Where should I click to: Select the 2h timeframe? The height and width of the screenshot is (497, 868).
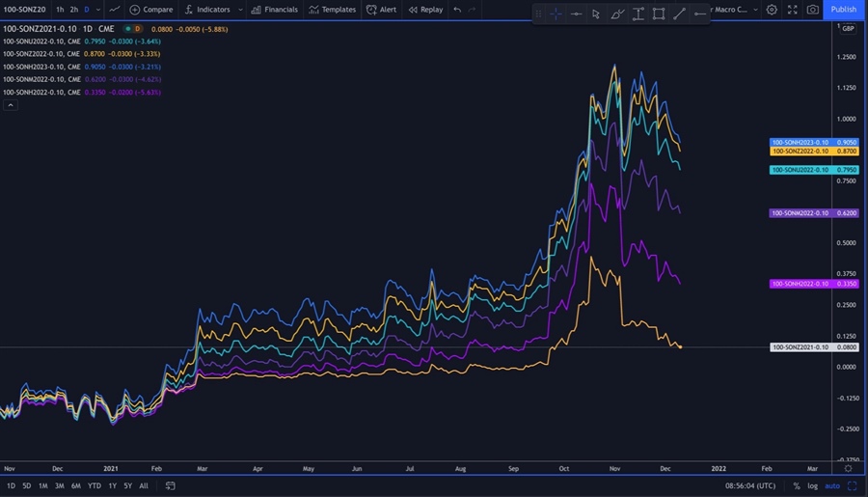point(73,10)
